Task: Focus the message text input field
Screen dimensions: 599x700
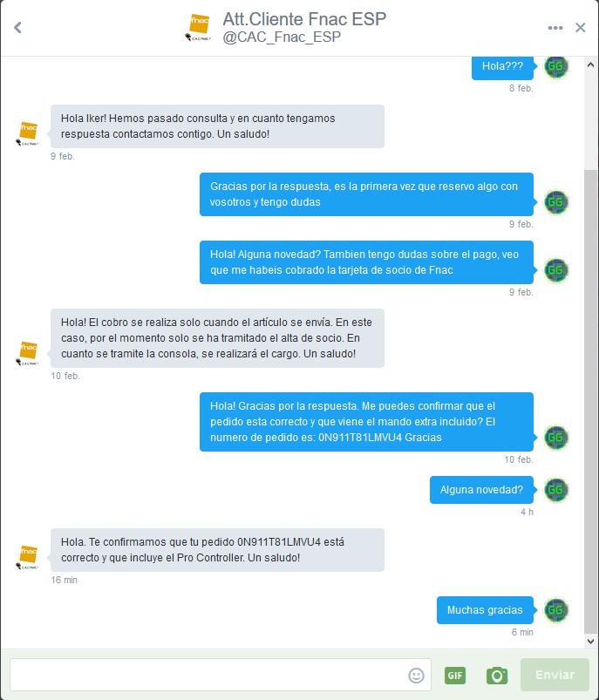Action: (x=221, y=675)
